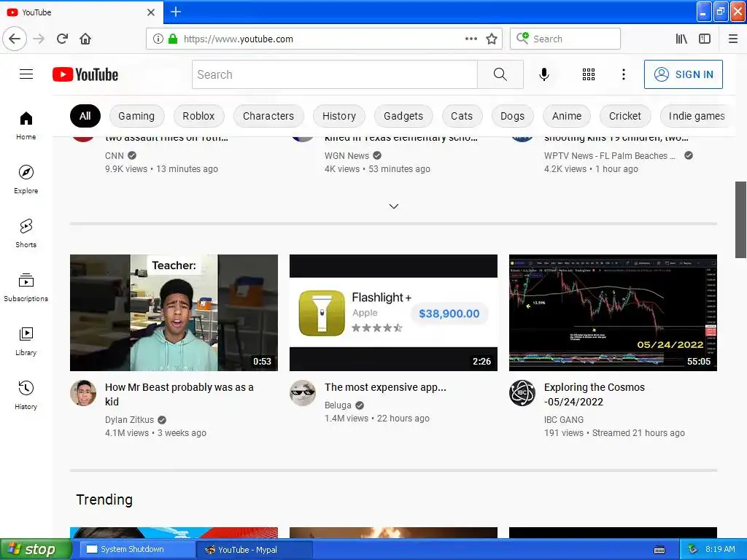
Task: Click the taskbar clock showing 8:19 AM
Action: click(x=720, y=549)
